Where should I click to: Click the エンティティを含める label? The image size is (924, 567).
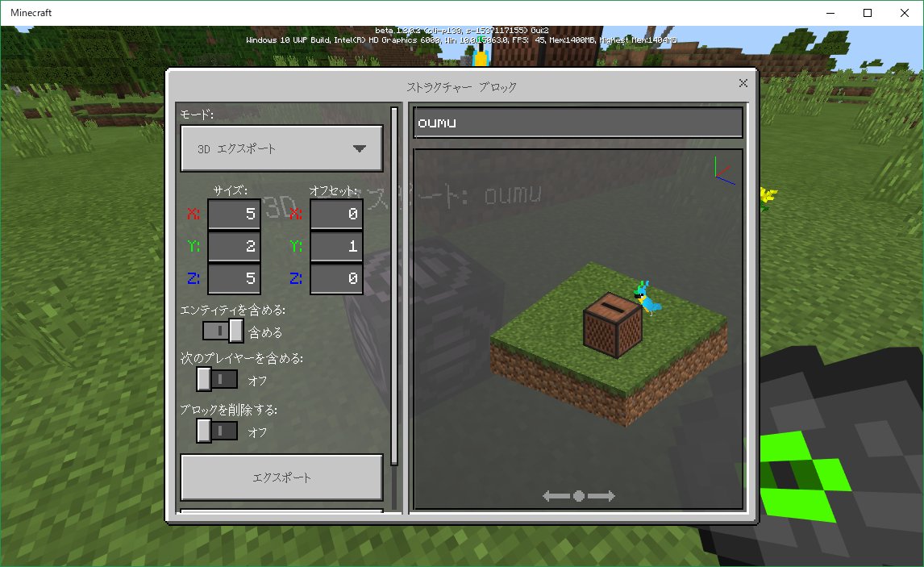pyautogui.click(x=233, y=310)
